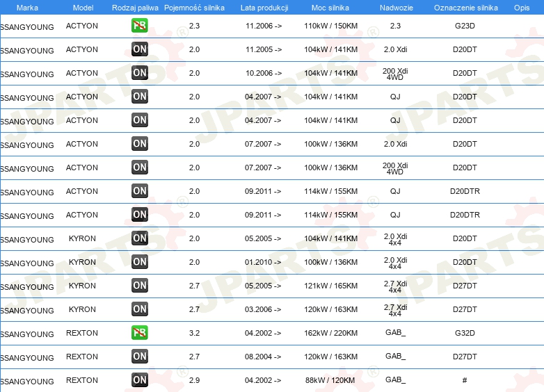Click the PB petrol icon in Rexton 3.2 row
544x392 pixels.
[140, 333]
